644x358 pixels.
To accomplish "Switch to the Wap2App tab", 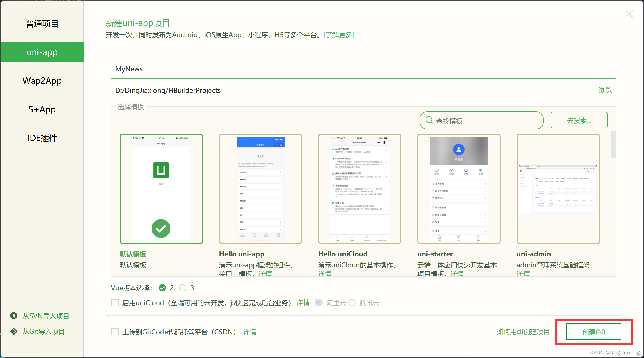I will tap(42, 80).
